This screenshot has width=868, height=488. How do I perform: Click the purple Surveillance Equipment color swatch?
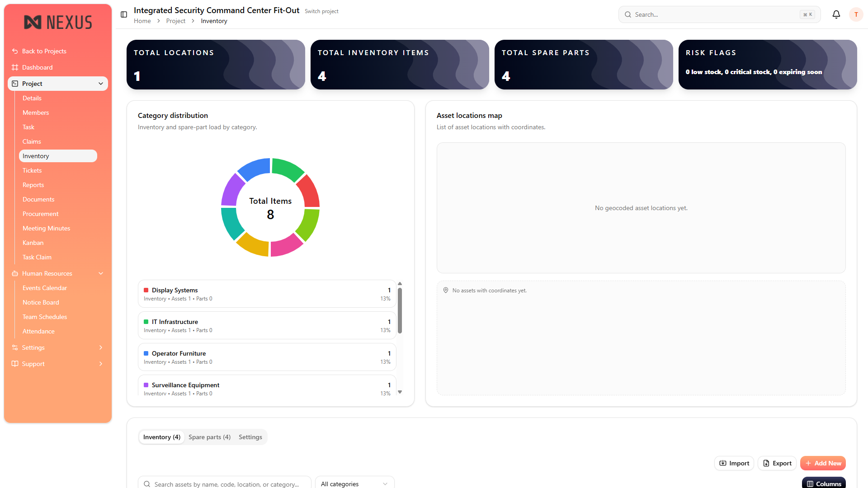(x=146, y=385)
